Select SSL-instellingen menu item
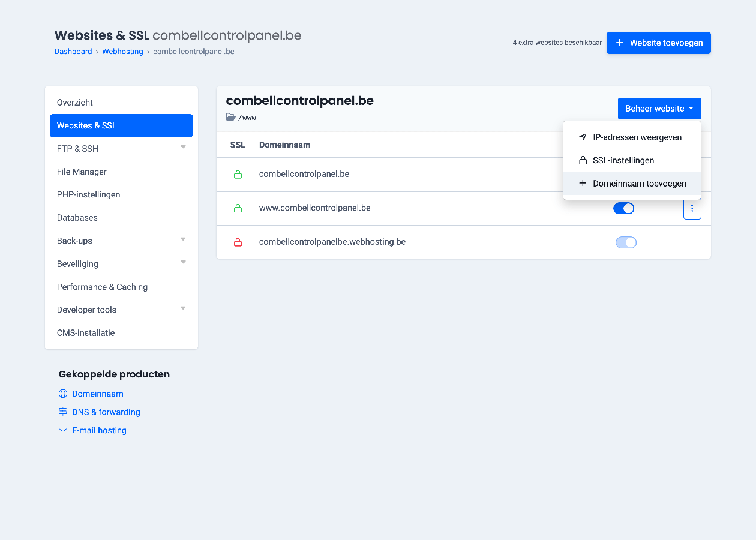Viewport: 756px width, 540px height. (632, 160)
